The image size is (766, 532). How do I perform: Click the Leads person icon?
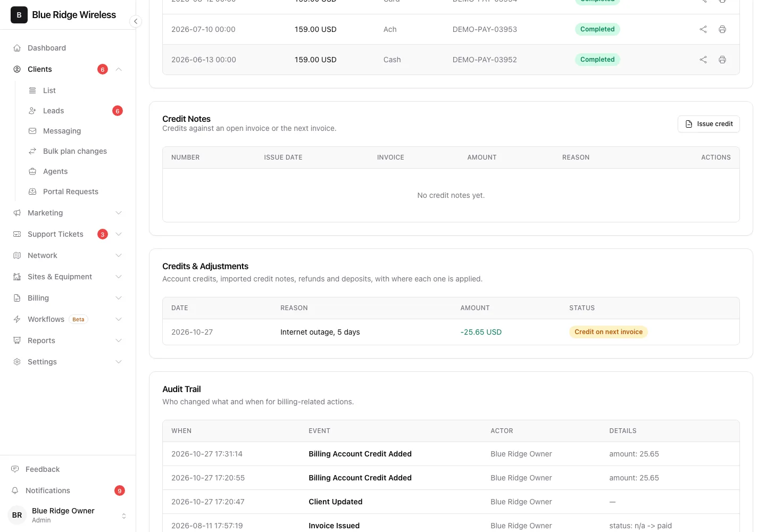click(x=32, y=111)
